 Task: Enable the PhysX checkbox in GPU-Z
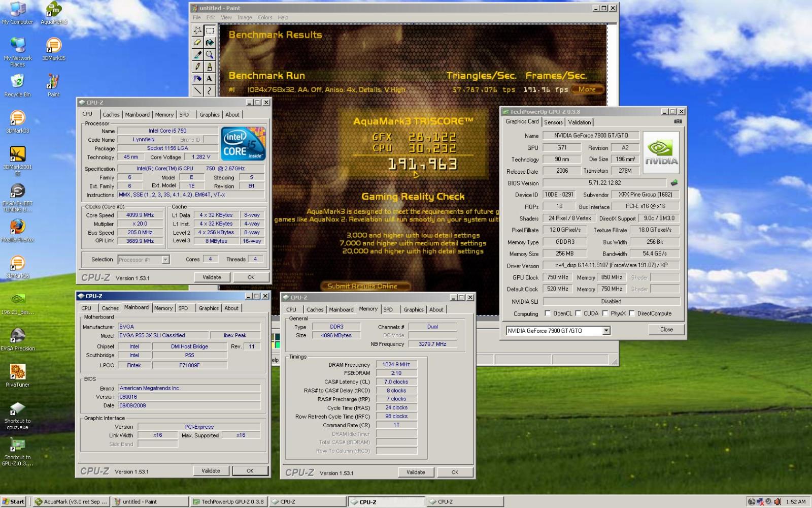click(605, 313)
